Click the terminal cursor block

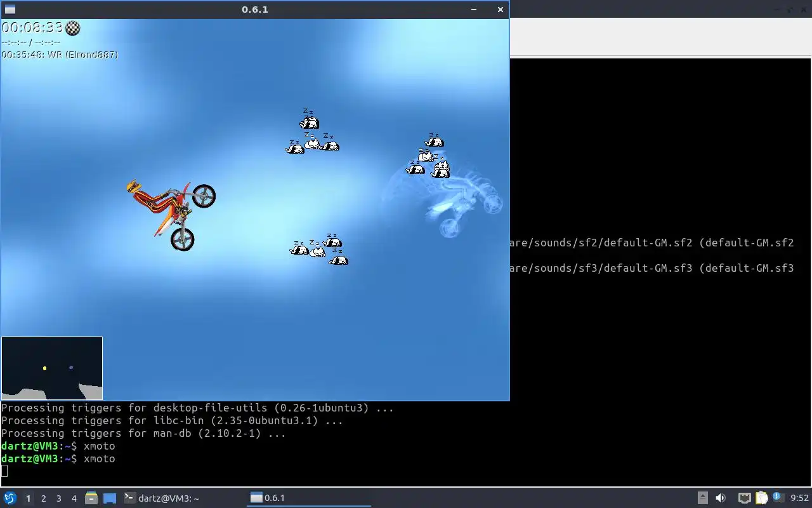point(4,471)
